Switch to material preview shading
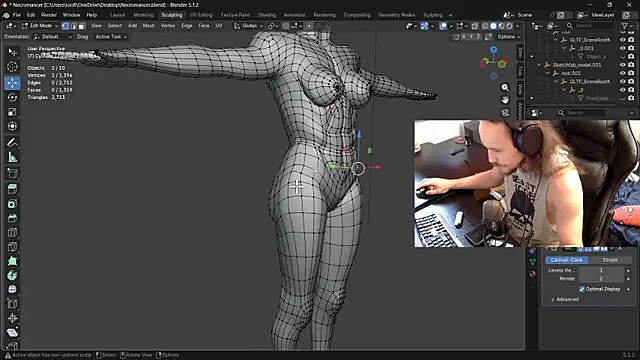The image size is (640, 360). click(501, 26)
